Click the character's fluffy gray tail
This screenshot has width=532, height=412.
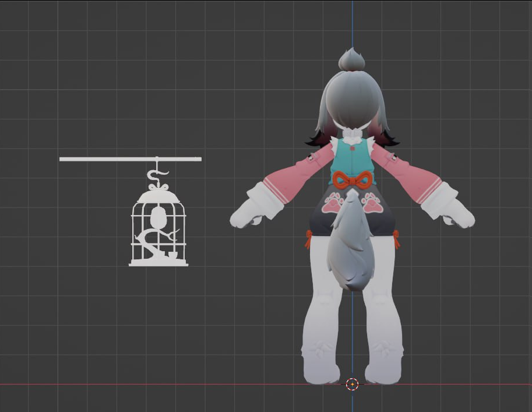[x=351, y=241]
